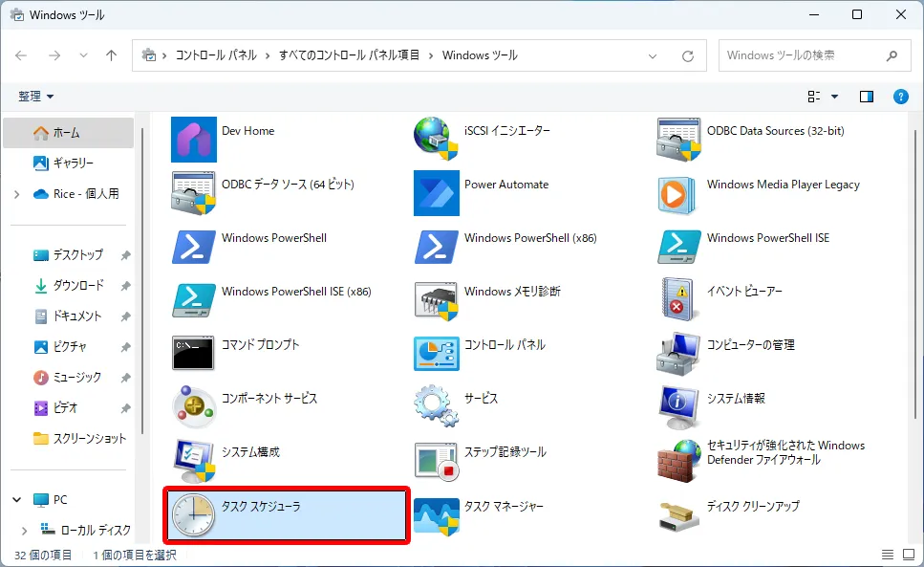This screenshot has width=924, height=567.
Task: Collapse the PC tree node
Action: click(16, 500)
